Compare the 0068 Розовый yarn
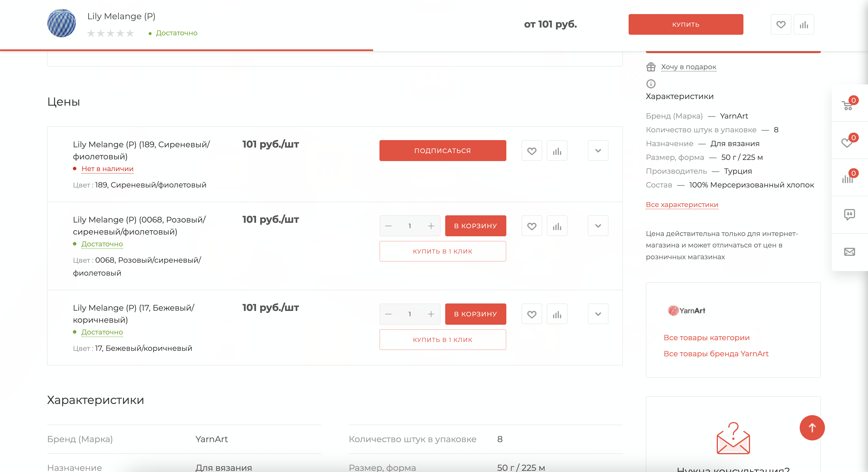 557,226
